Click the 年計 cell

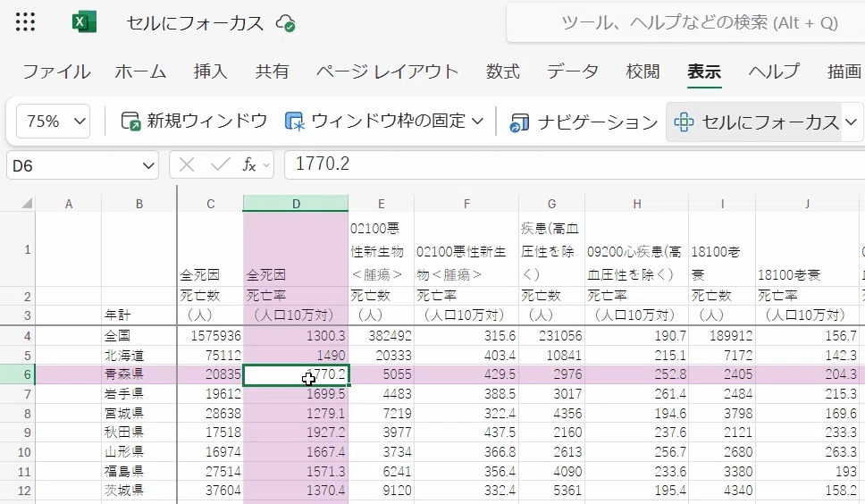click(x=139, y=315)
